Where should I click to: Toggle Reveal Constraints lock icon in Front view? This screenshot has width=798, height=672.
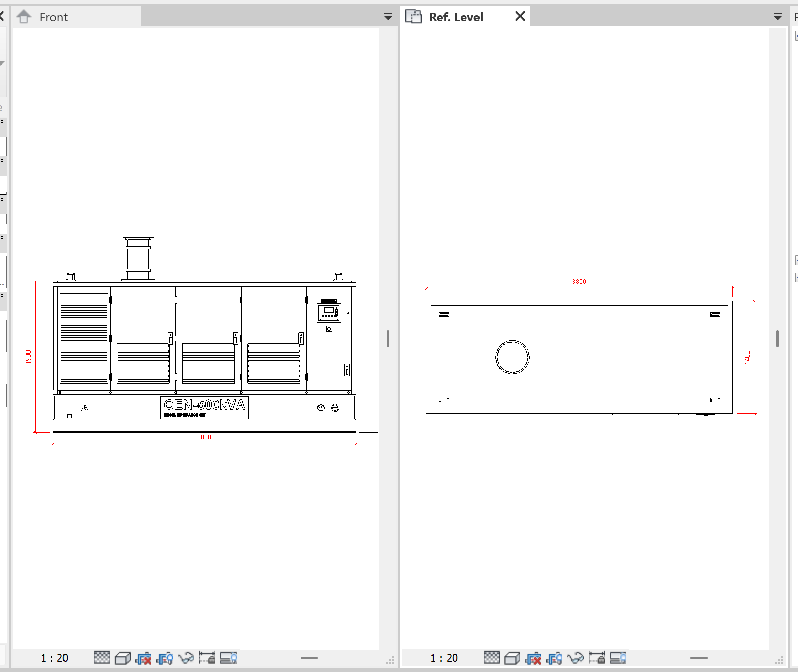(x=207, y=658)
